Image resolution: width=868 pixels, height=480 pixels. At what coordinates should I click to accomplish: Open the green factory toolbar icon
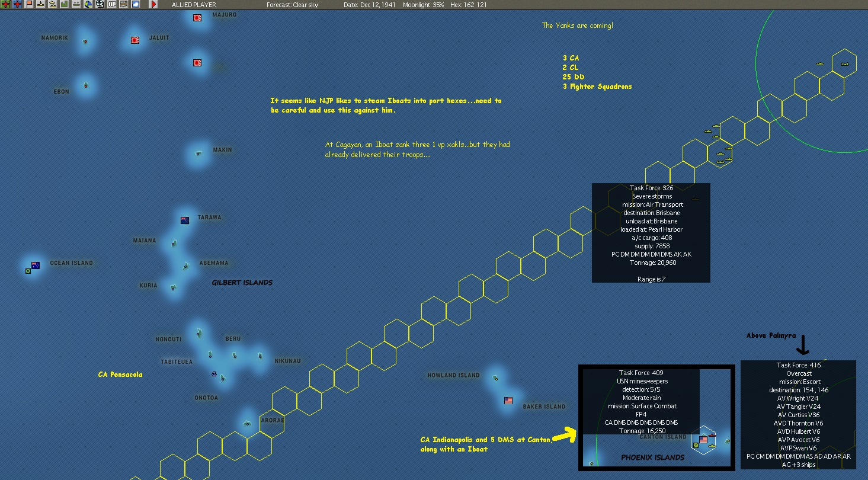click(64, 4)
